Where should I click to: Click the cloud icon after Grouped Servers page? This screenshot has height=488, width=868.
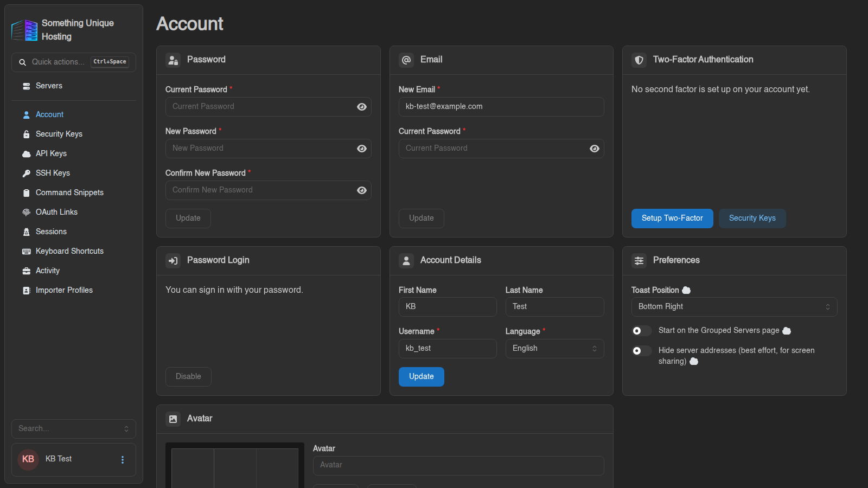(787, 331)
